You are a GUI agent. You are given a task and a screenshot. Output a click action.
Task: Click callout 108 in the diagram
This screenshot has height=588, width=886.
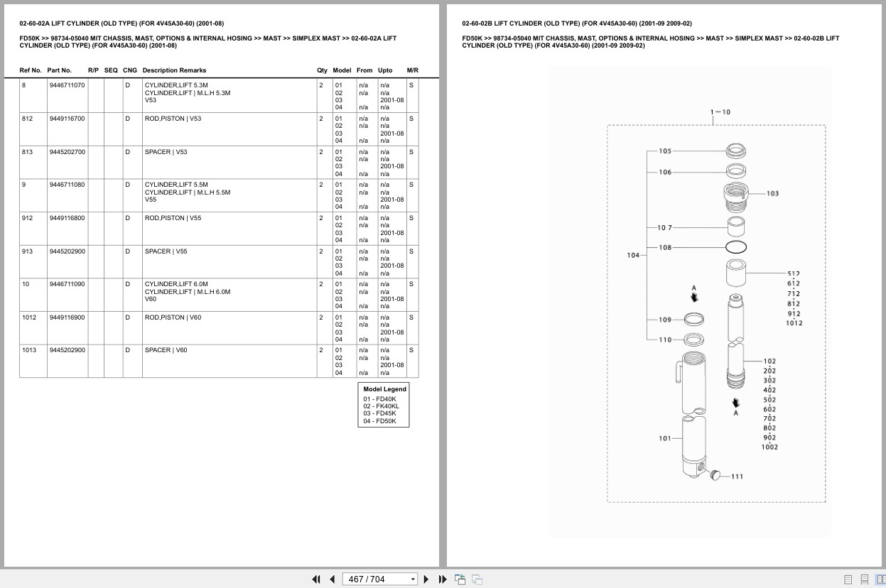[665, 248]
